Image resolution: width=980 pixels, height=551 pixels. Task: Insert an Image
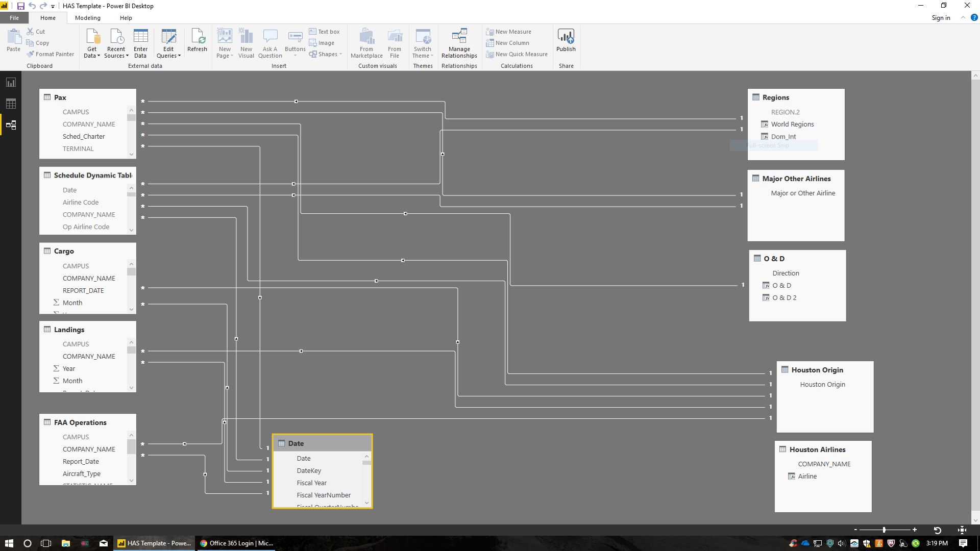(322, 43)
